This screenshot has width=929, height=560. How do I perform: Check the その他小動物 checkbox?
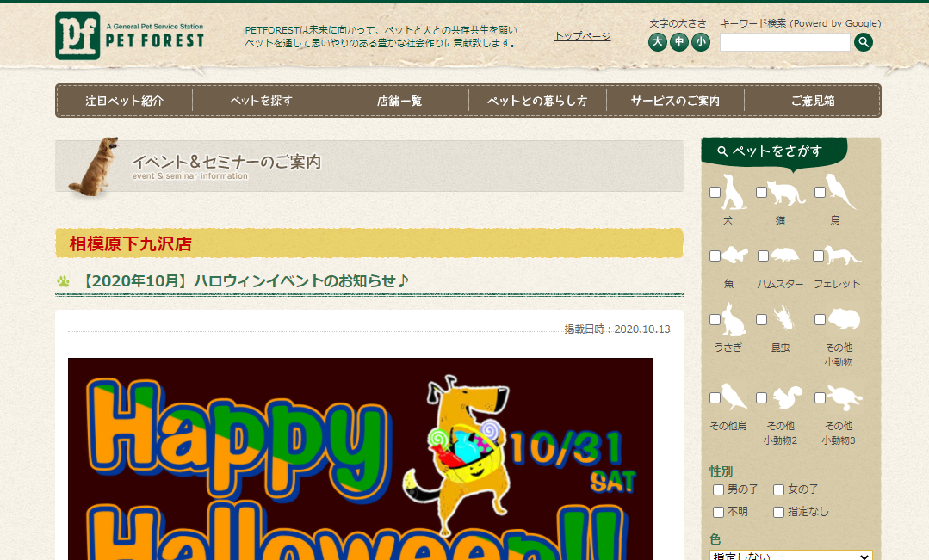820,320
